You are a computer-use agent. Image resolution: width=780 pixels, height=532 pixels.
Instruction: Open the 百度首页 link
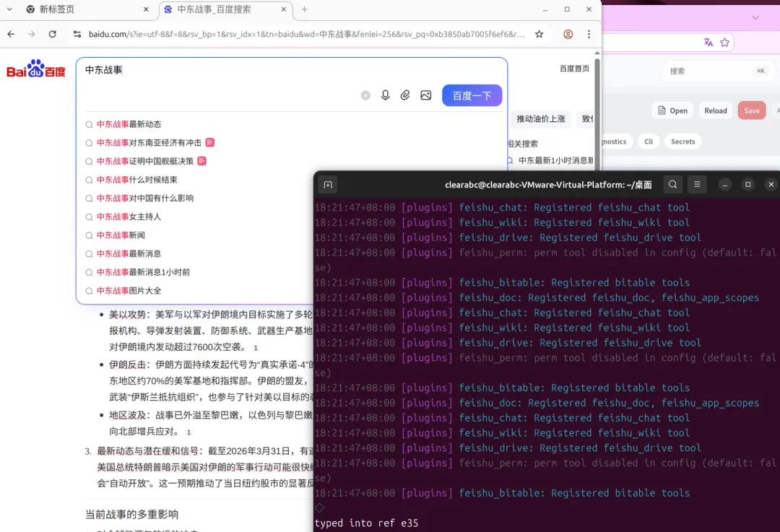coord(575,69)
